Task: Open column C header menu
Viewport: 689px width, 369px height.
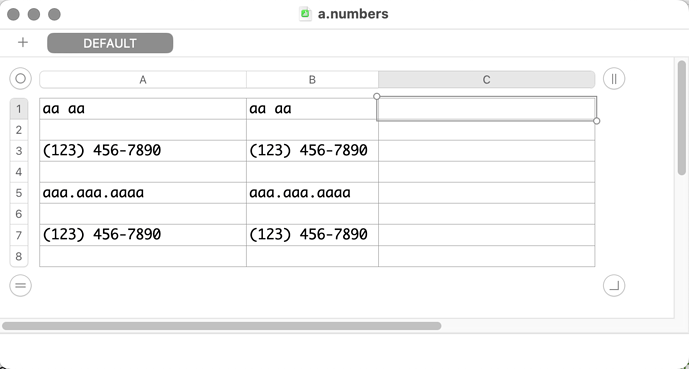Action: (486, 80)
